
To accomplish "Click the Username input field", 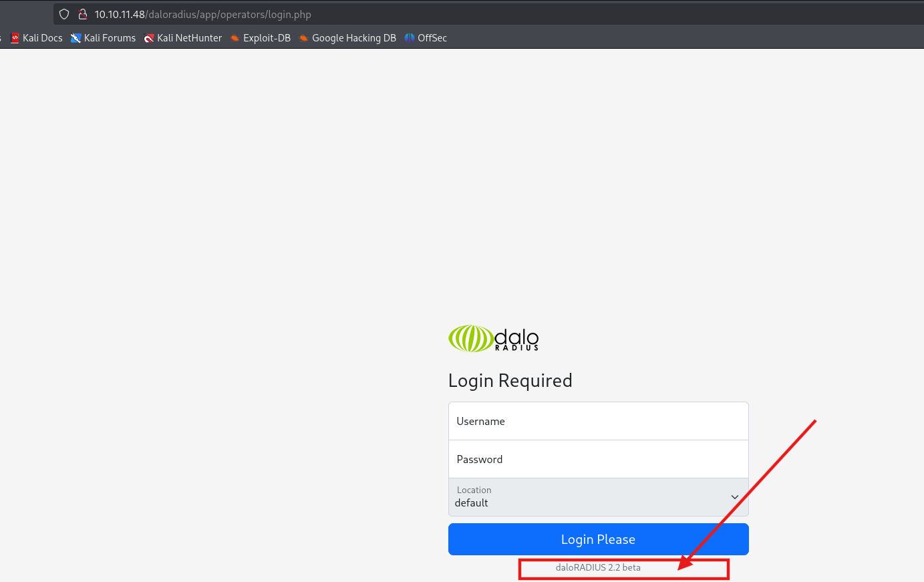I will (598, 421).
